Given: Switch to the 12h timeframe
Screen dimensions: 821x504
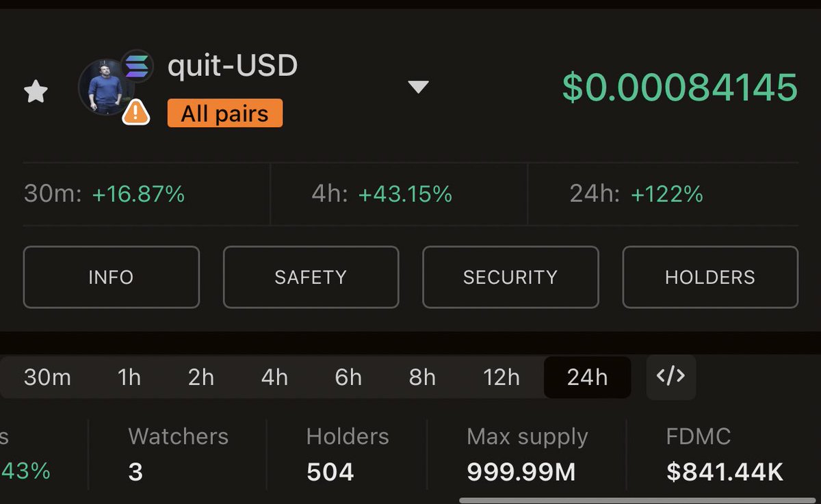Looking at the screenshot, I should pyautogui.click(x=501, y=377).
